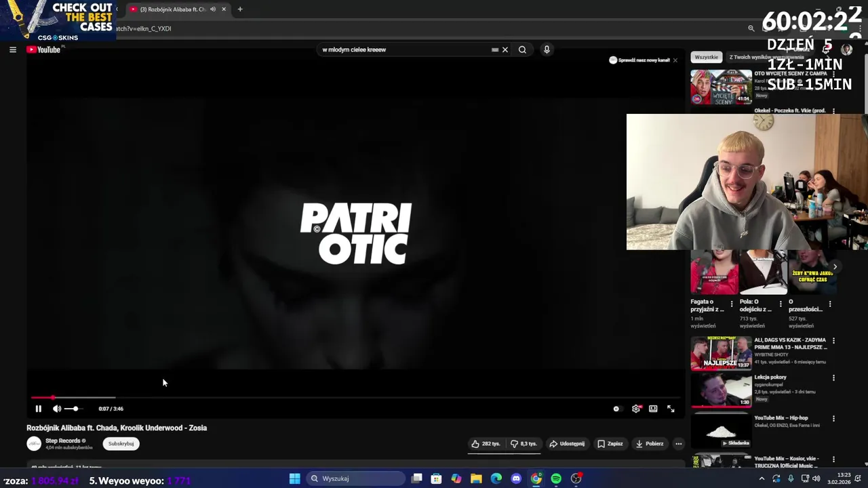This screenshot has height=488, width=868.
Task: Open player settings gear menu
Action: [636, 409]
